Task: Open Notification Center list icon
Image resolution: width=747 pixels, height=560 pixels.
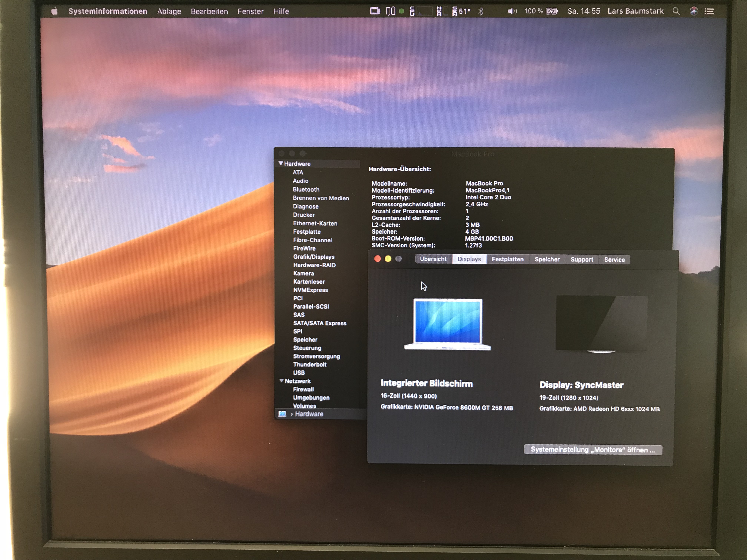Action: tap(709, 11)
